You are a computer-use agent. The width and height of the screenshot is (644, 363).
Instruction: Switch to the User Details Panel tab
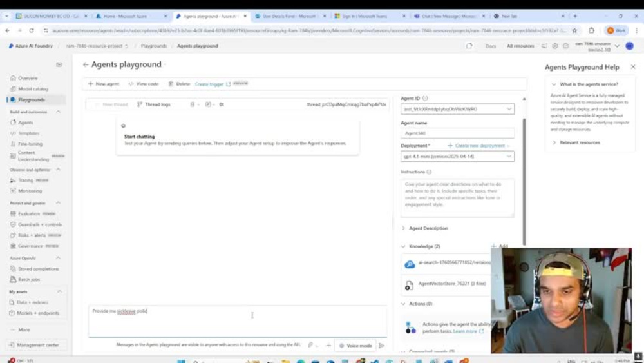(x=290, y=16)
